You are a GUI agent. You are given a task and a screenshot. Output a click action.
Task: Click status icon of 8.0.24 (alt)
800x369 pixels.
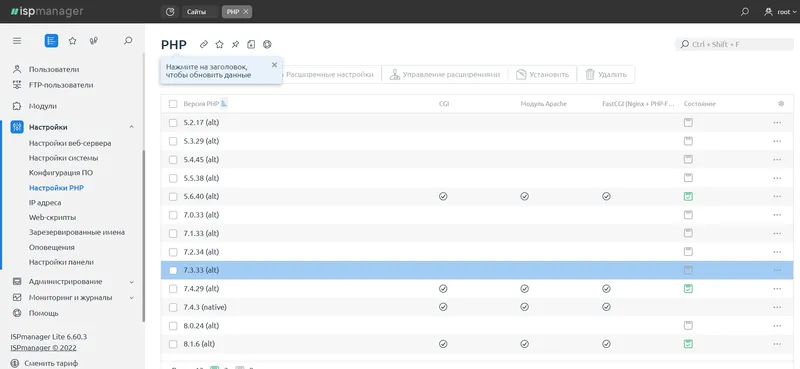click(688, 326)
